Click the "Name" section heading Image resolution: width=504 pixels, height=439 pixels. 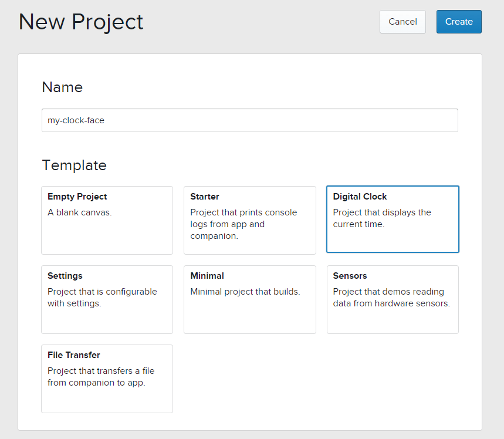tap(62, 87)
